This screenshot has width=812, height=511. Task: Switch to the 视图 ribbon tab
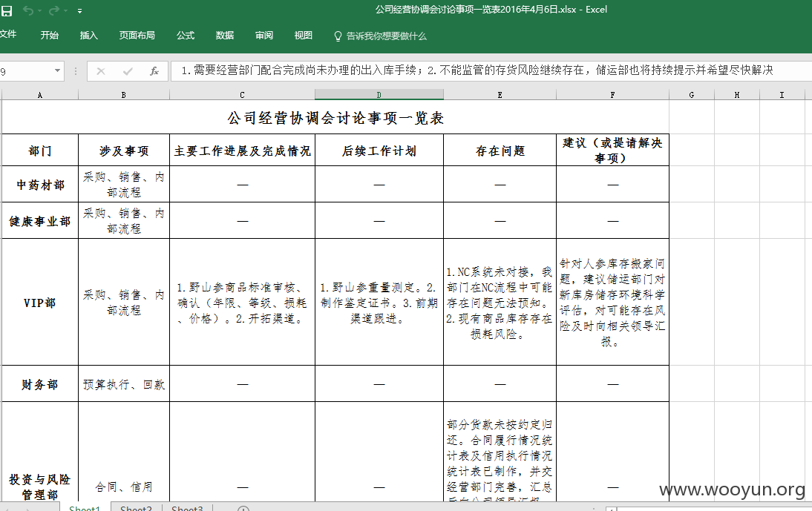point(303,35)
